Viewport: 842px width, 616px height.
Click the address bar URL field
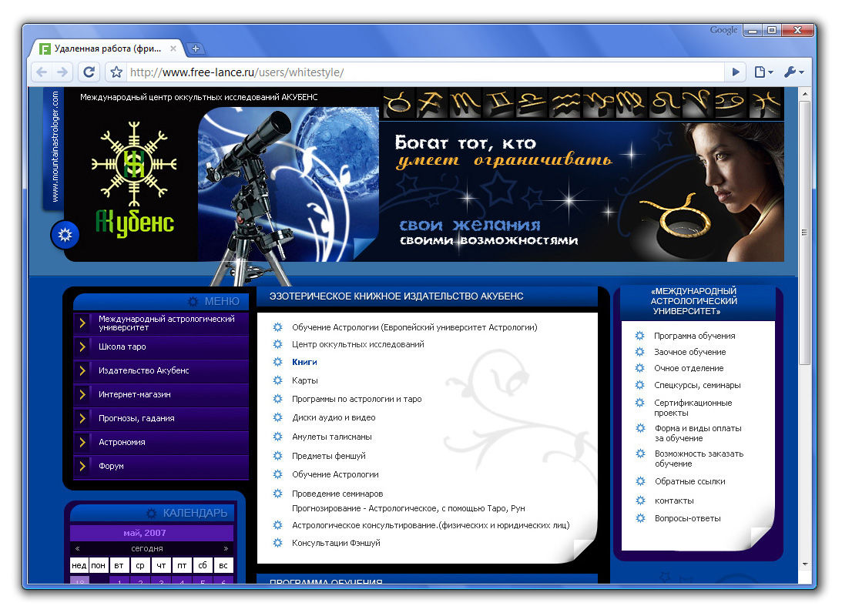click(424, 72)
